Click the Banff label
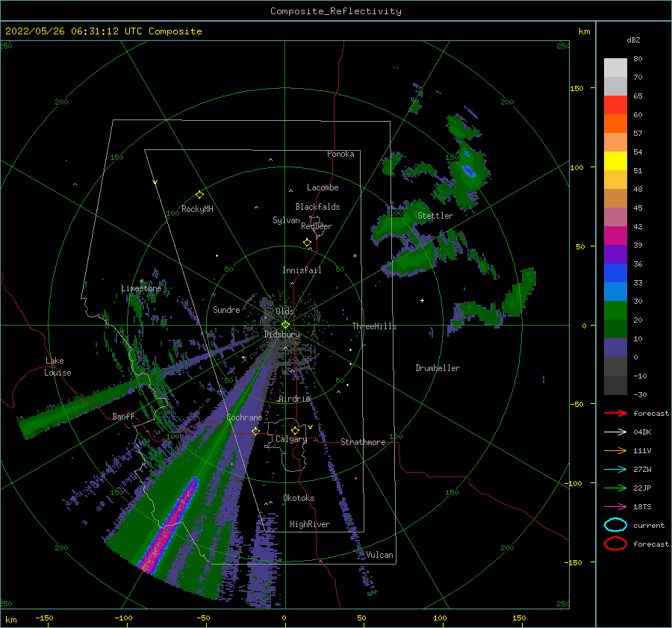 tap(123, 417)
